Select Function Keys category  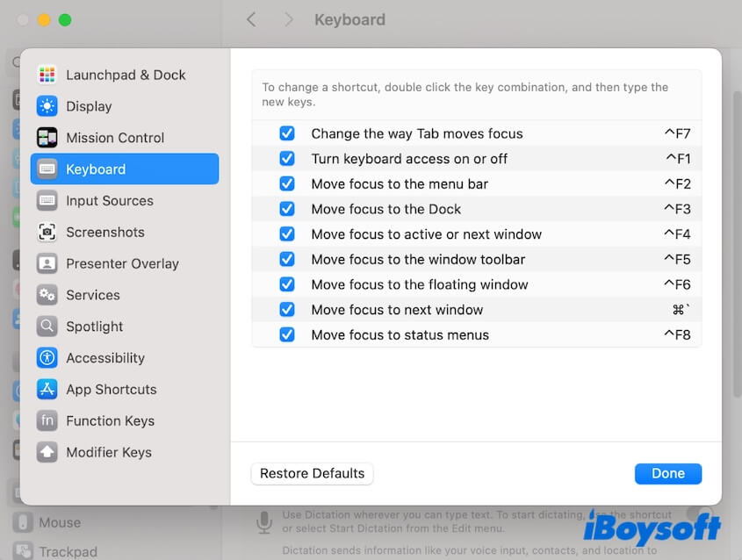pyautogui.click(x=125, y=420)
